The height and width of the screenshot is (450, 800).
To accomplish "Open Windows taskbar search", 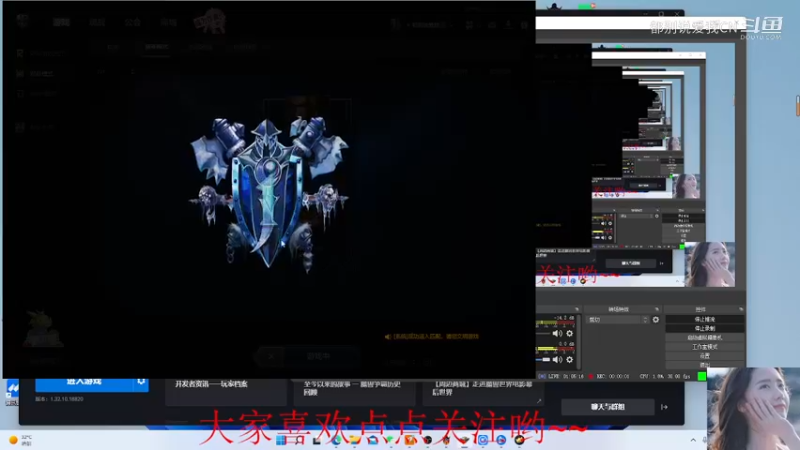I will (299, 440).
